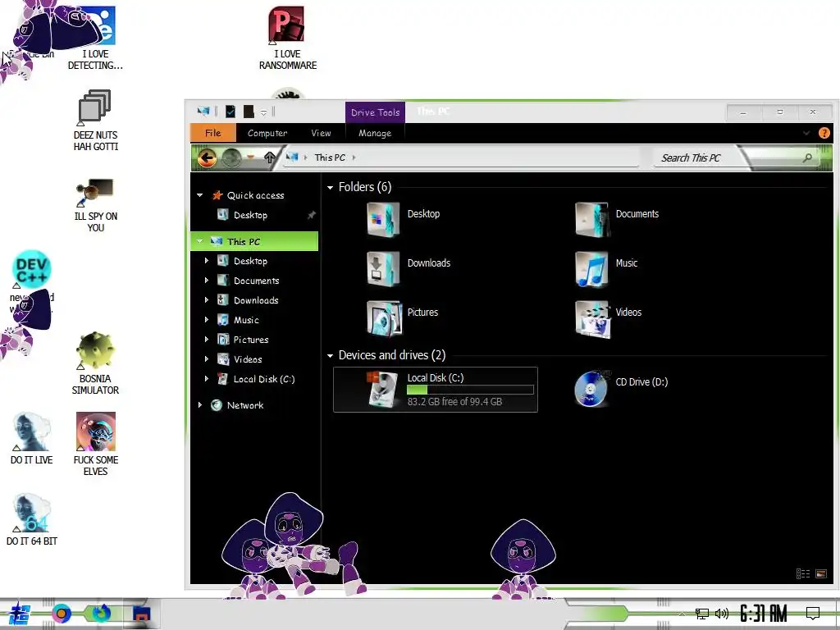840x630 pixels.
Task: Click New folder icon in quick access toolbar
Action: click(249, 112)
